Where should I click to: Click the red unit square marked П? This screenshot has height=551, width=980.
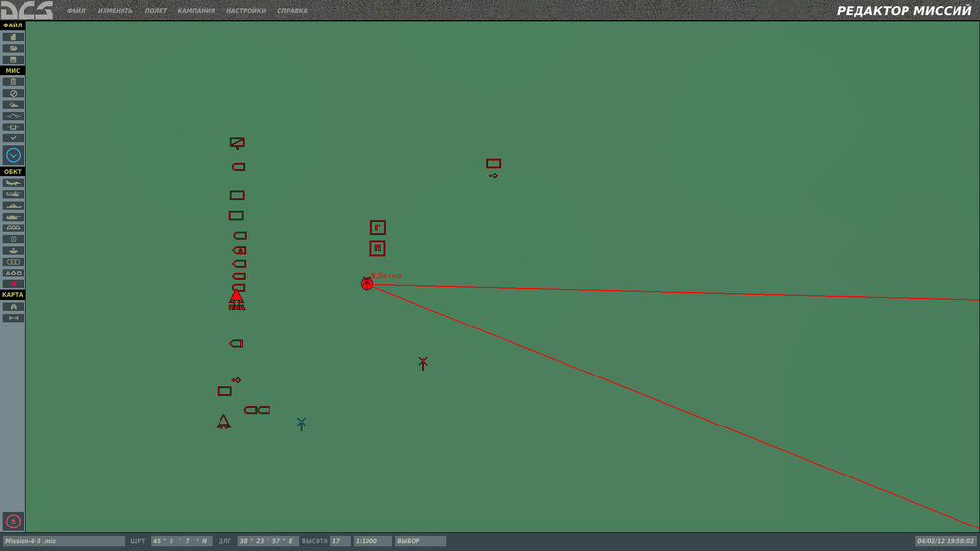(x=377, y=248)
